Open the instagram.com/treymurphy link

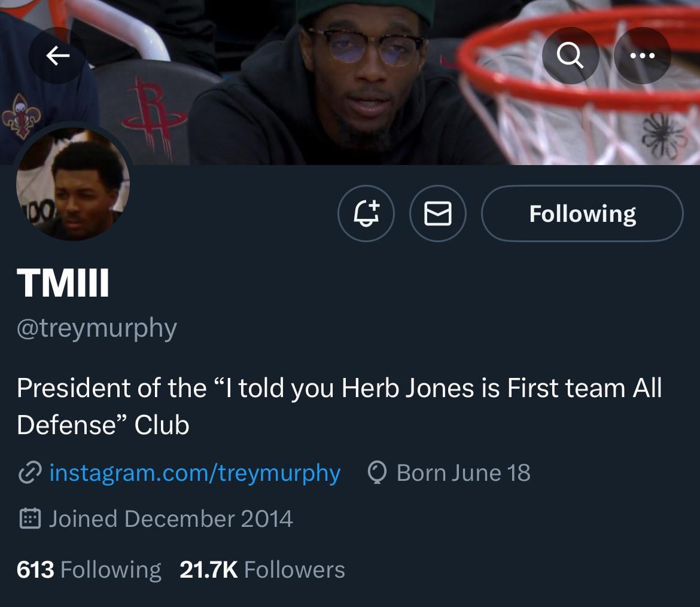coord(194,473)
